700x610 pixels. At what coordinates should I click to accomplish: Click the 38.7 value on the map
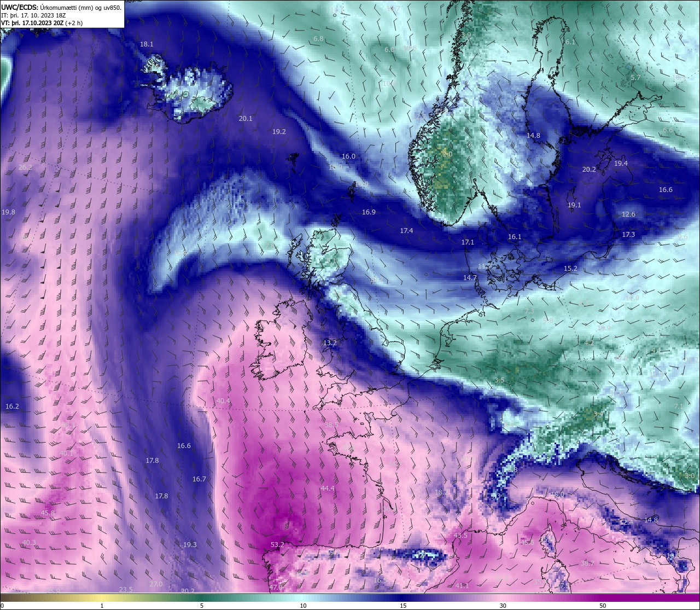coord(587,563)
